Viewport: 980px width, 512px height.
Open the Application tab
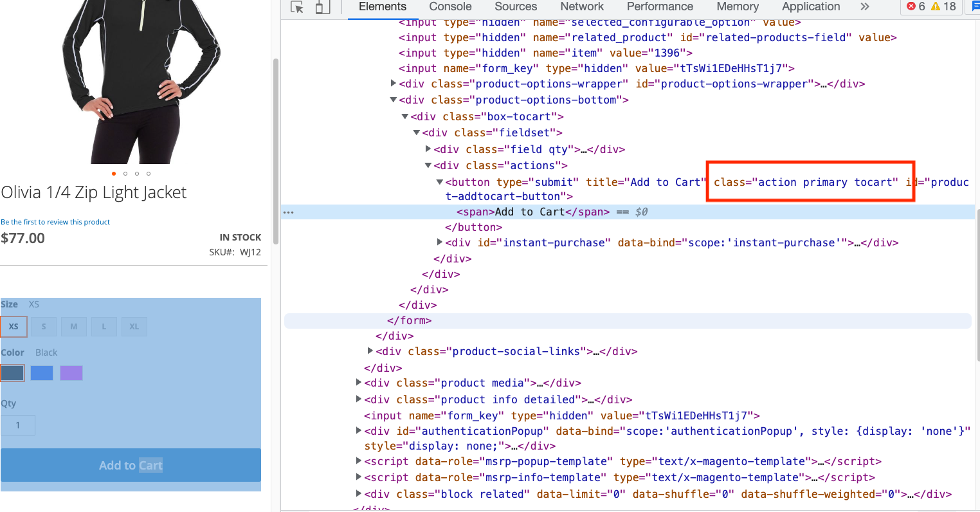point(811,6)
